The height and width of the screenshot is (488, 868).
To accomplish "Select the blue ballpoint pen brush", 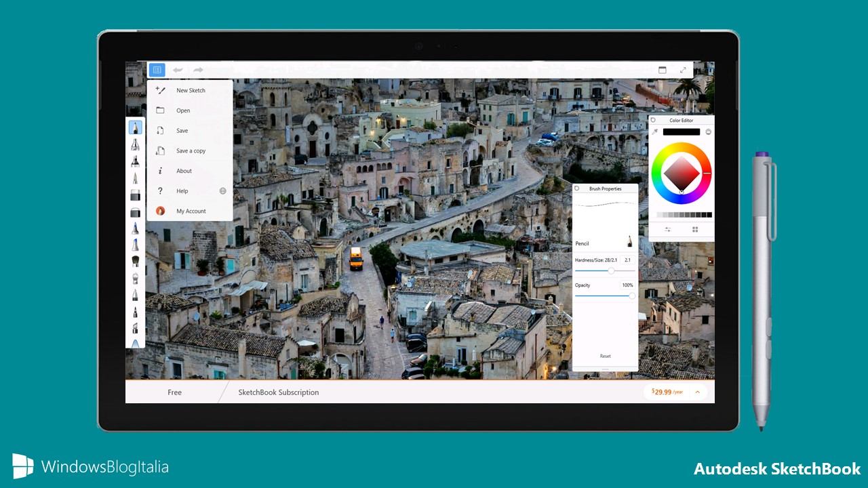I will click(136, 228).
